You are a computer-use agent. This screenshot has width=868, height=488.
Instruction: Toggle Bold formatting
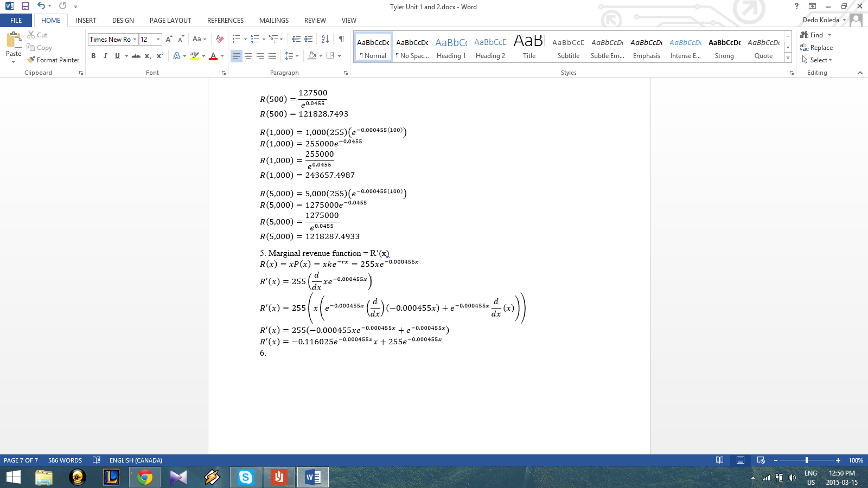point(93,56)
